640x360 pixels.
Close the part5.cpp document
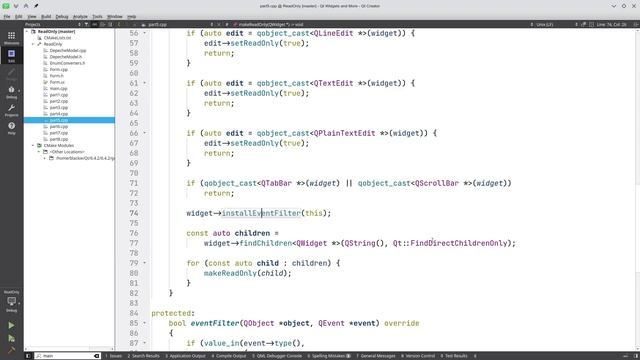click(x=219, y=24)
